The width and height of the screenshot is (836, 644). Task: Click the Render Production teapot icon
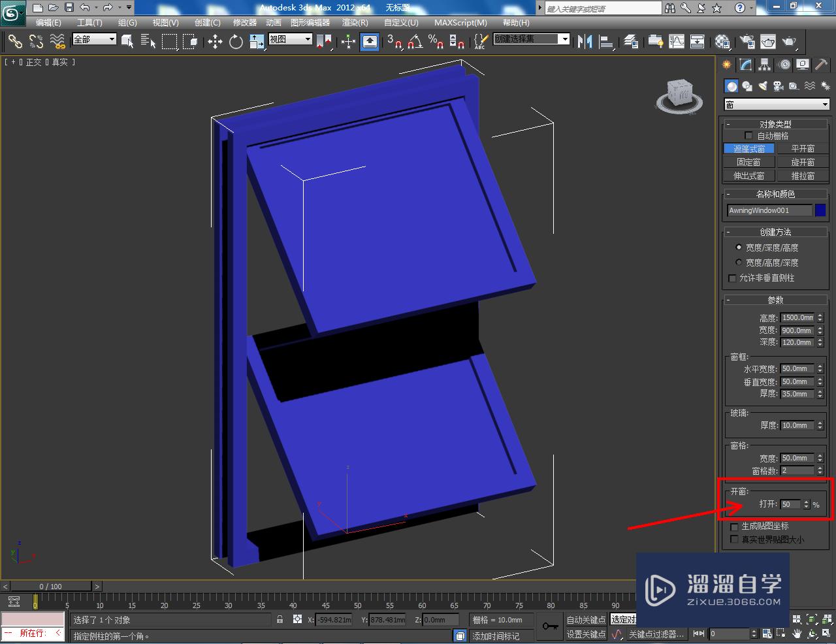pyautogui.click(x=790, y=42)
